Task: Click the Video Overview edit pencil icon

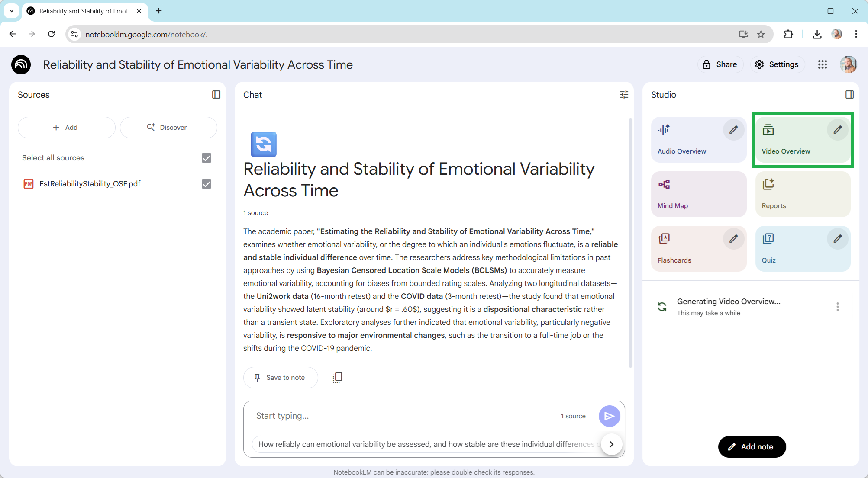Action: click(837, 130)
